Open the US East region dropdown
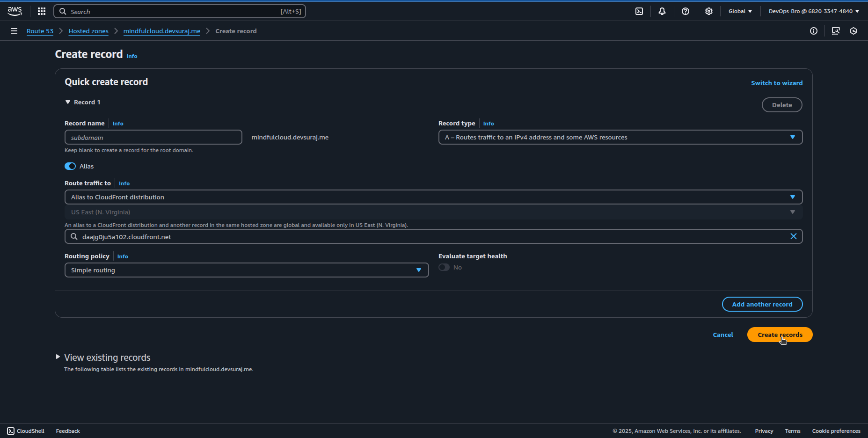The image size is (868, 438). click(x=434, y=212)
